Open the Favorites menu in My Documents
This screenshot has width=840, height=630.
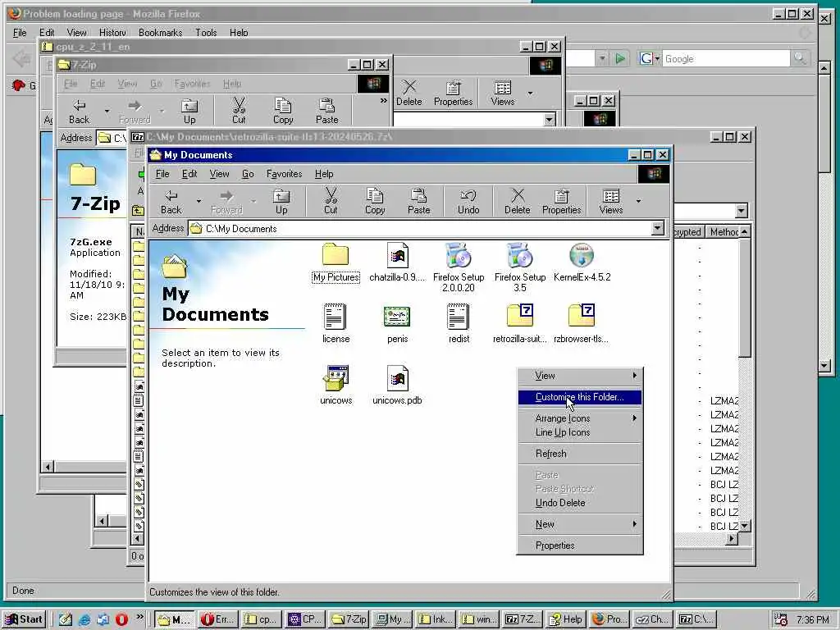coord(284,174)
